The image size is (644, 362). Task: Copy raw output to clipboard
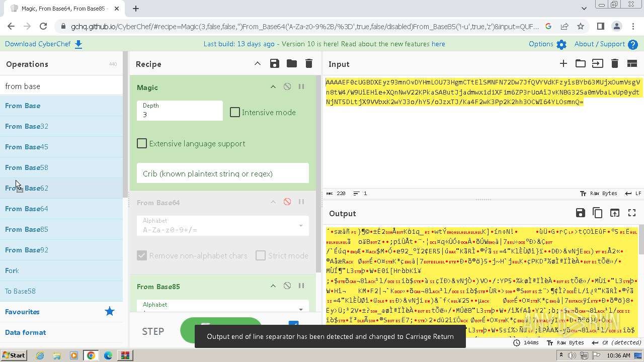coord(598,213)
